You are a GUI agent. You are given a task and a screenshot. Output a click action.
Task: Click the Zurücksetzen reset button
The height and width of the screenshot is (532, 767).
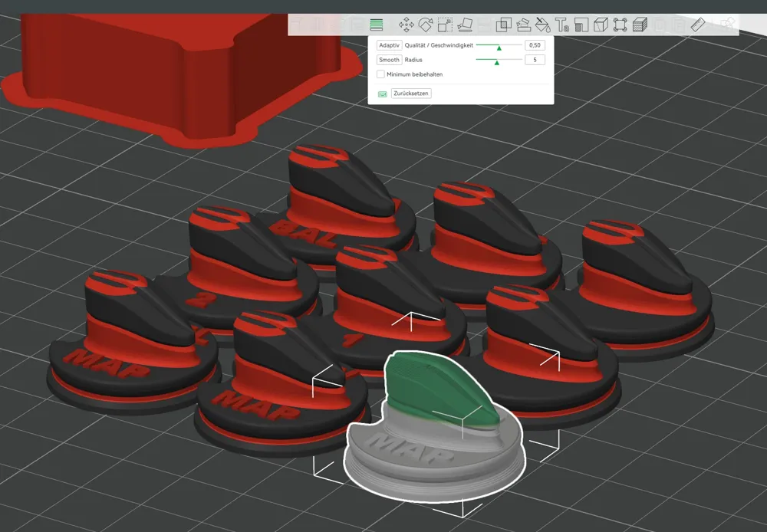click(411, 94)
